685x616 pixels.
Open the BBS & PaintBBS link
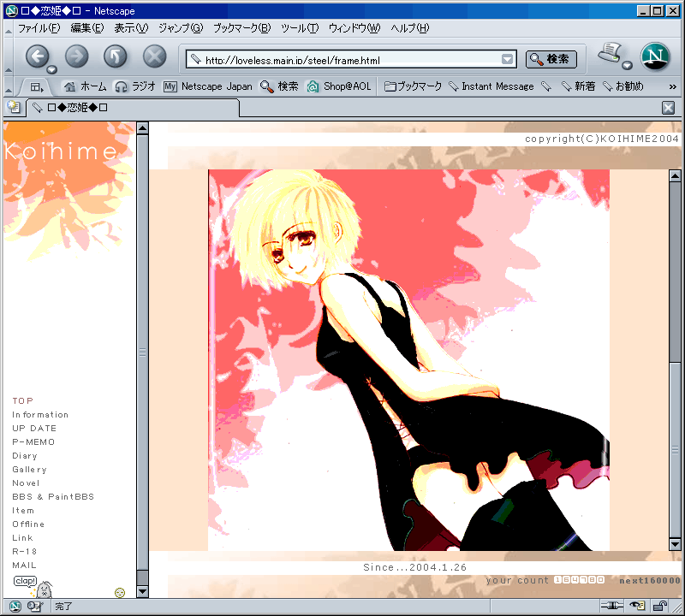click(53, 497)
